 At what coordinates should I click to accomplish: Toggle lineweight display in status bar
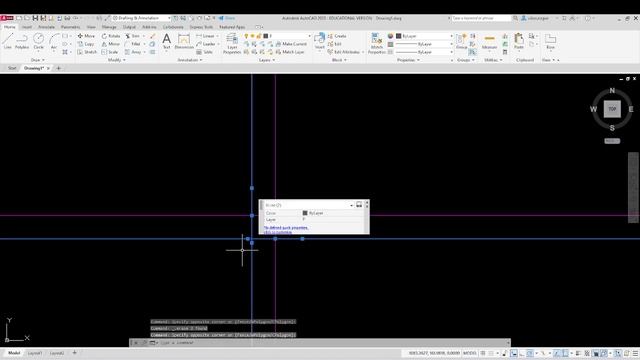point(578,353)
